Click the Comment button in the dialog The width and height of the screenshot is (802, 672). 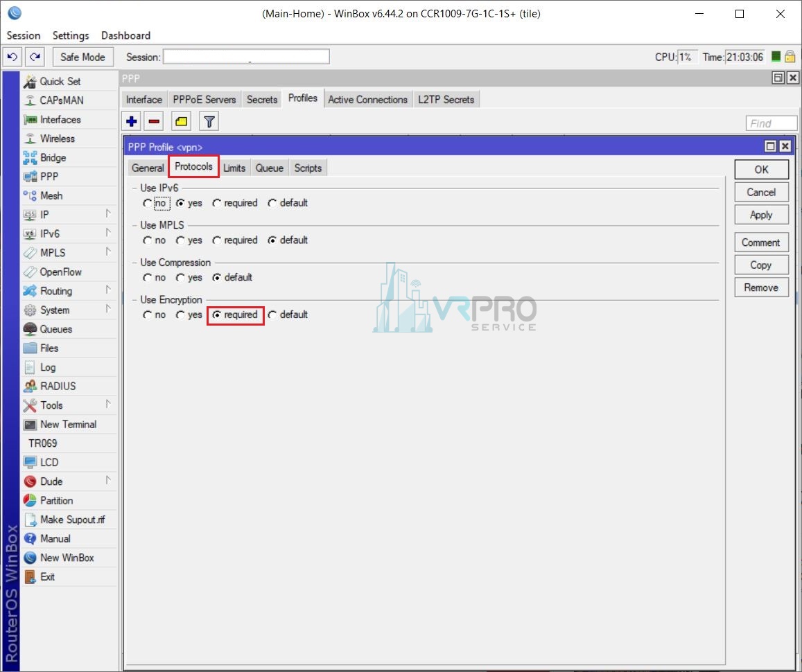click(x=761, y=242)
